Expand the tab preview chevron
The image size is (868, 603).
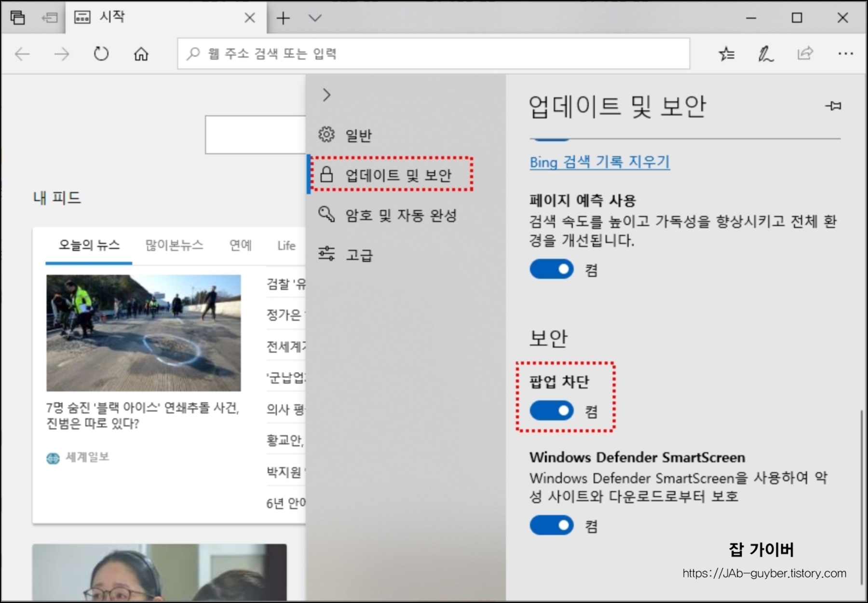[315, 18]
